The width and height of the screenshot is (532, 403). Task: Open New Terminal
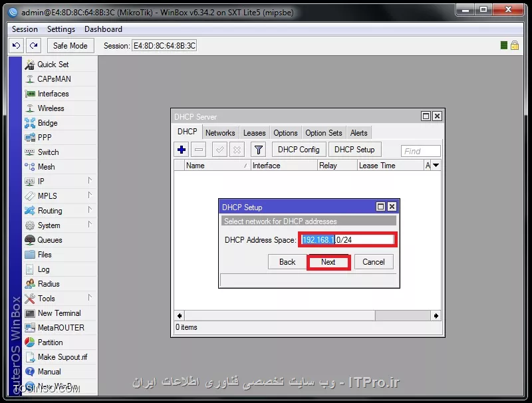(x=60, y=313)
